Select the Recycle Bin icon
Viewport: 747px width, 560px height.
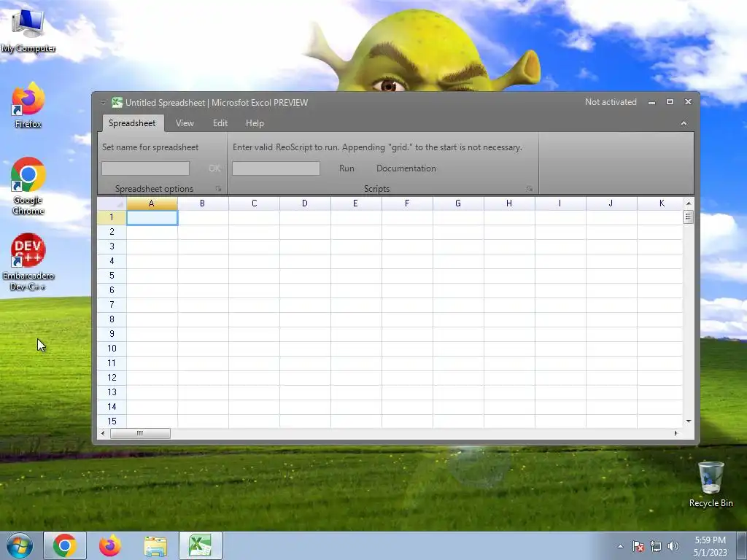[x=711, y=484]
